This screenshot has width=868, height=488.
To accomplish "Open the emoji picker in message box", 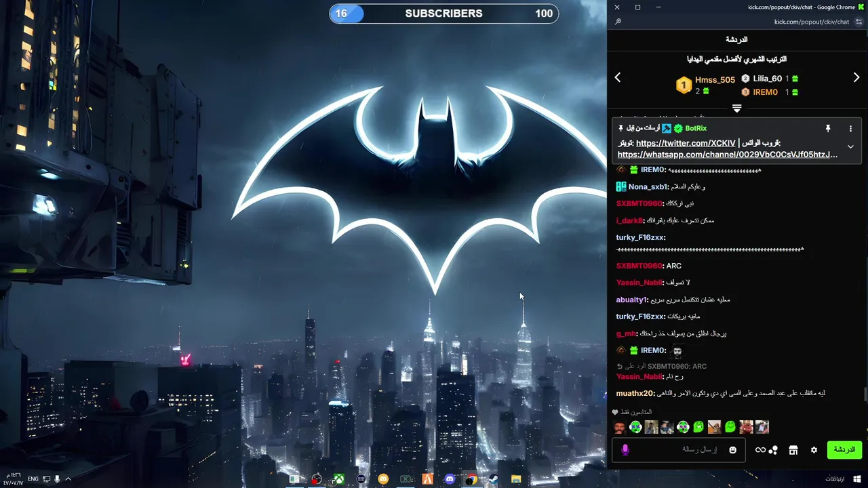I will [x=732, y=450].
